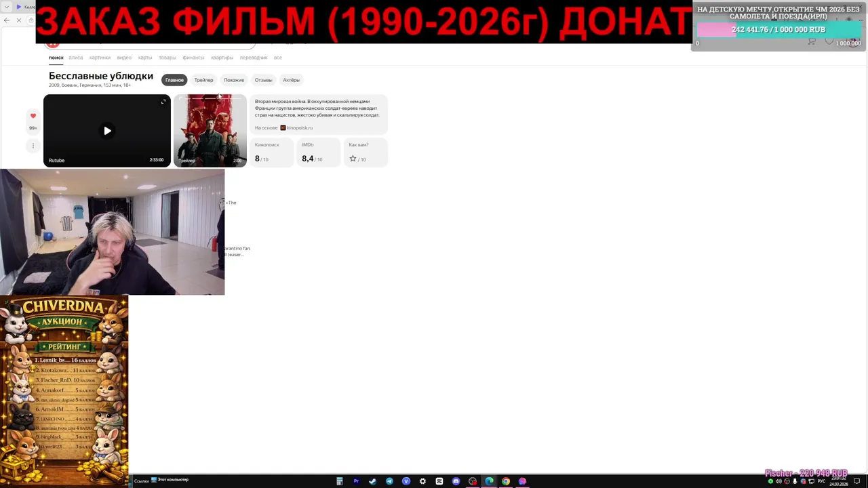Viewport: 868px width, 488px height.
Task: Switch search to алиса
Action: (75, 58)
